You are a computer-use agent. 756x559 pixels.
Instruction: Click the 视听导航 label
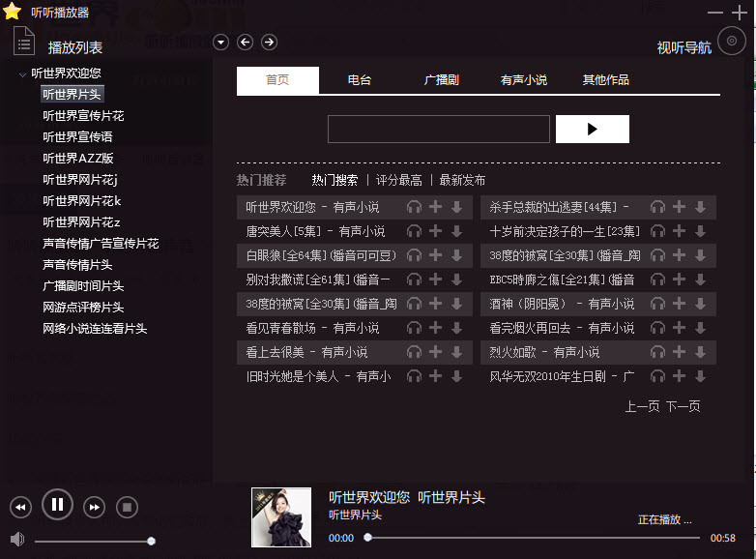click(684, 47)
